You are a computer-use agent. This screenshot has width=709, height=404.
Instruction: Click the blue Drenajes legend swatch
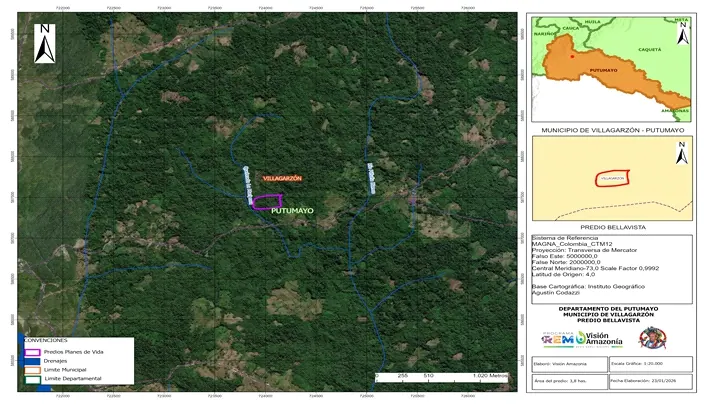tap(33, 361)
